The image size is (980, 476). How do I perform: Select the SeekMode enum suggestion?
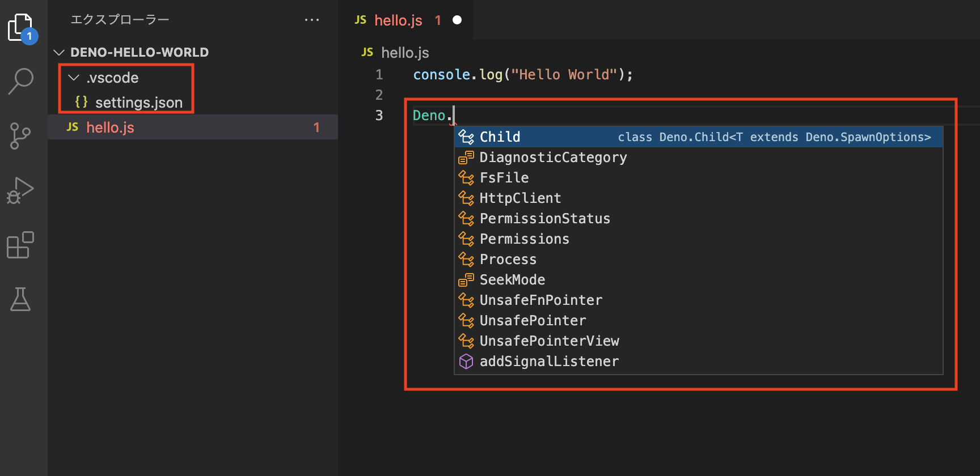pyautogui.click(x=512, y=280)
